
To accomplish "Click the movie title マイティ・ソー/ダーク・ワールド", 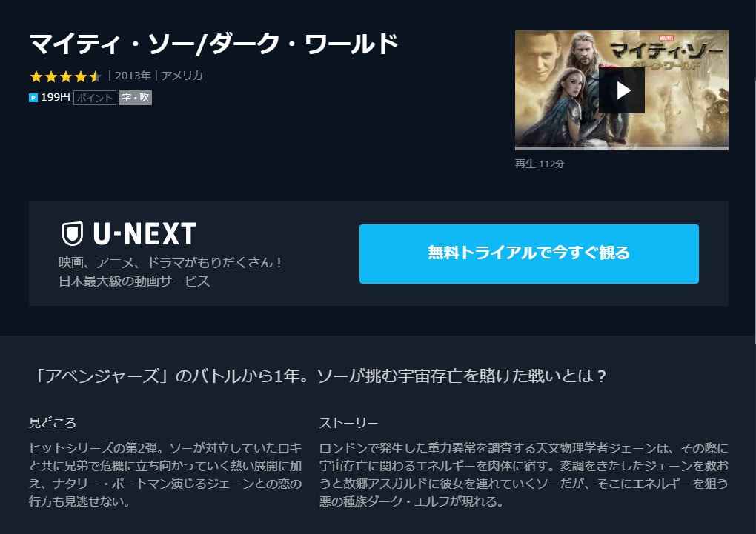I will click(x=214, y=44).
